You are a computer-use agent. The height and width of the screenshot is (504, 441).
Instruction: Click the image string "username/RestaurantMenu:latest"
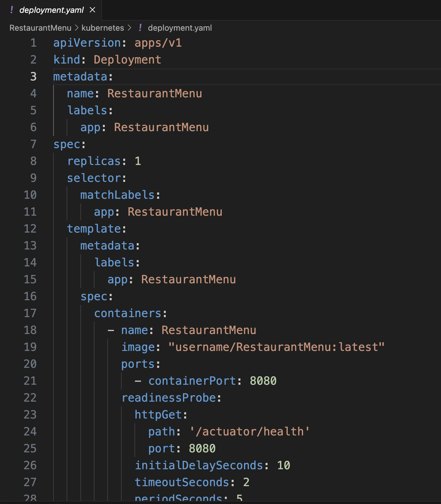pyautogui.click(x=276, y=347)
